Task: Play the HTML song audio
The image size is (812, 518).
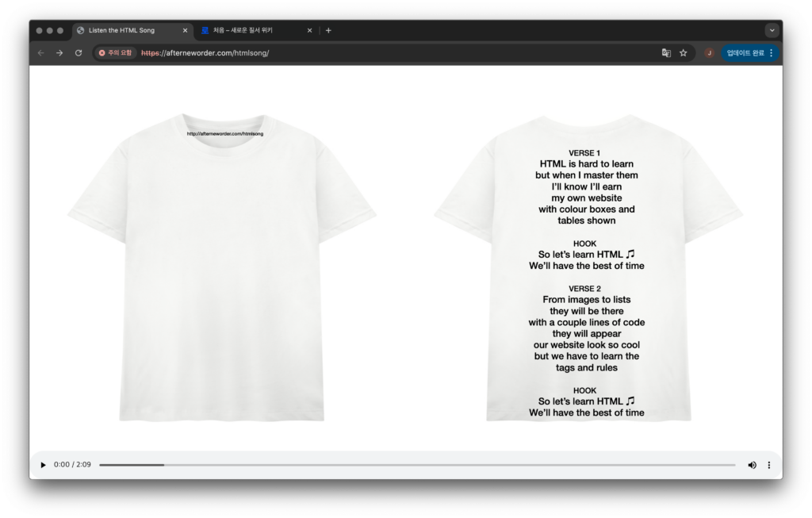Action: pyautogui.click(x=43, y=465)
